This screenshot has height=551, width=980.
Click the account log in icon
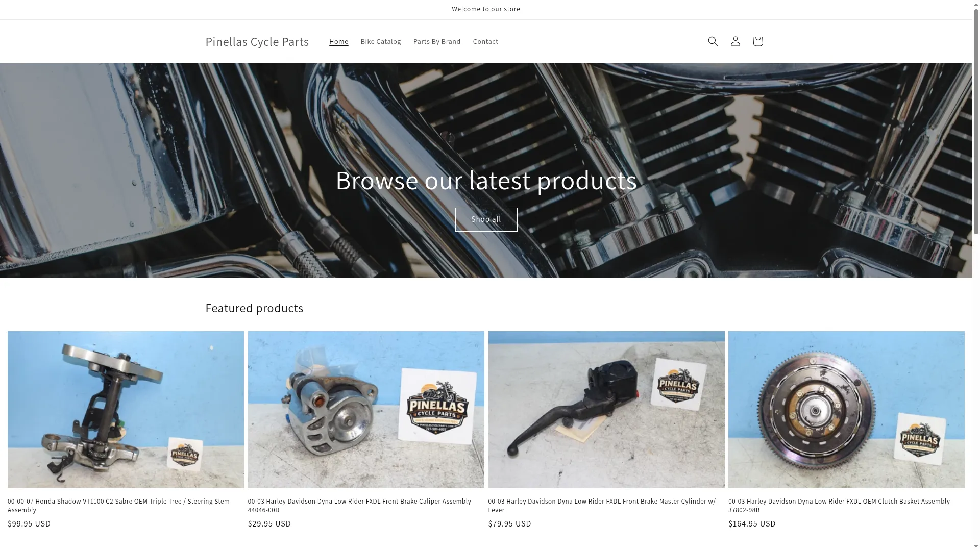pos(735,41)
